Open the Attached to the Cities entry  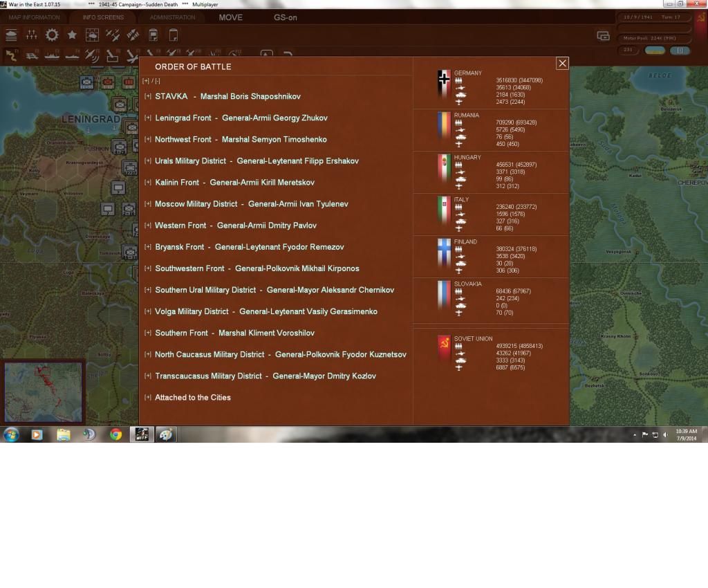193,398
